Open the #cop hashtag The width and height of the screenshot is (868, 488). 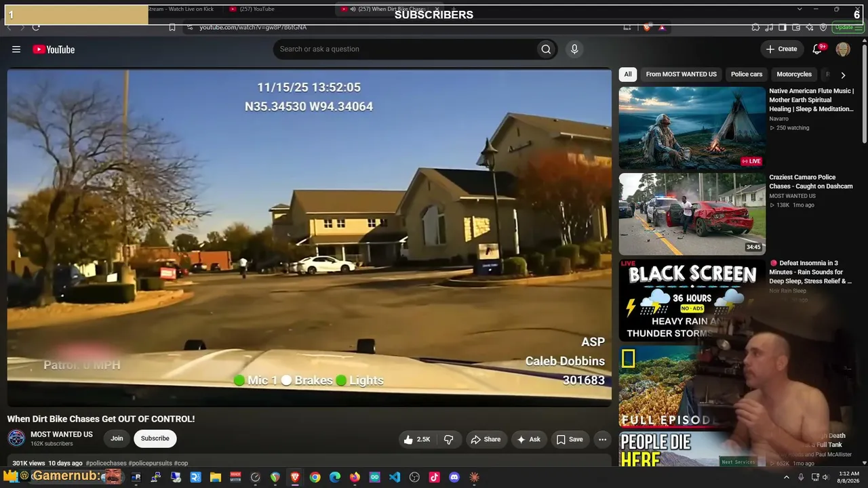click(x=180, y=463)
